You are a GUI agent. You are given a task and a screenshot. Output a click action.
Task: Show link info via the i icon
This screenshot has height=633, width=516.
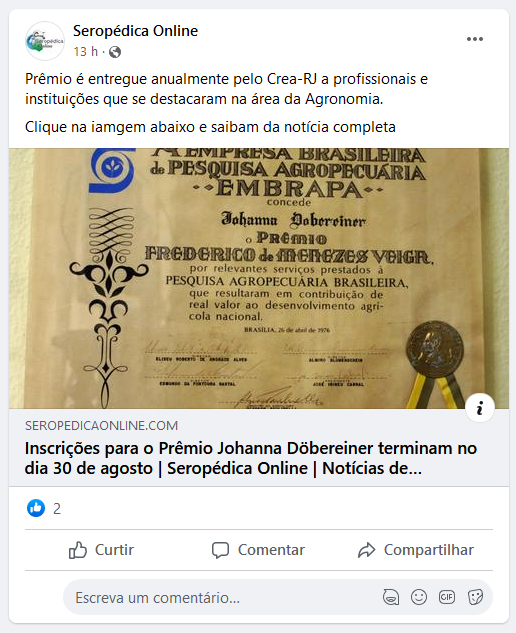click(480, 408)
